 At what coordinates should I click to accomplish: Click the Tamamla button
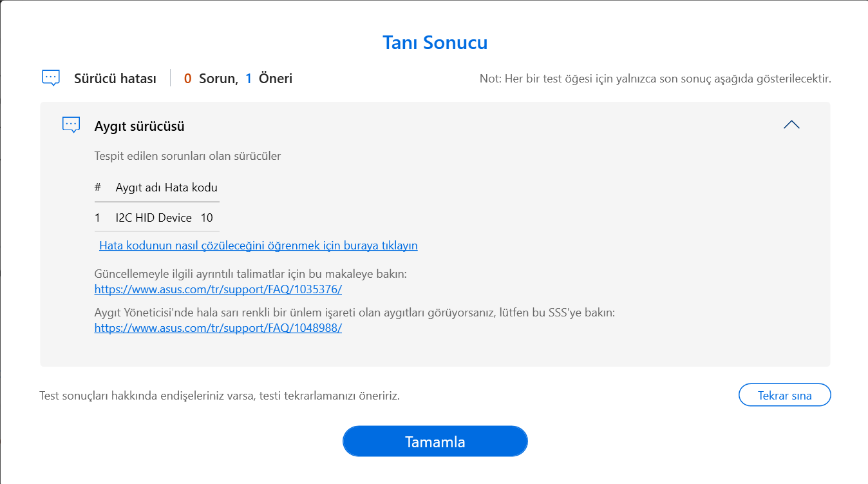coord(435,441)
